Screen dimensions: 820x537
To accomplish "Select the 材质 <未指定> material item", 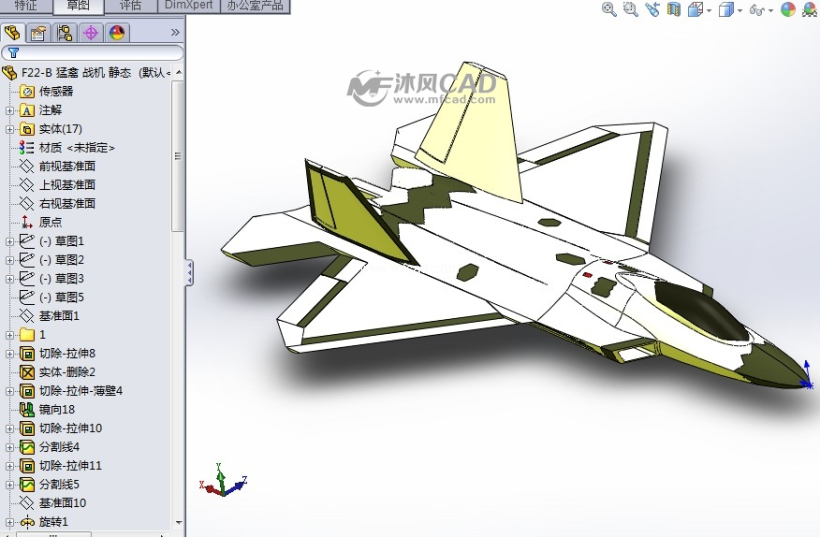I will [x=67, y=148].
